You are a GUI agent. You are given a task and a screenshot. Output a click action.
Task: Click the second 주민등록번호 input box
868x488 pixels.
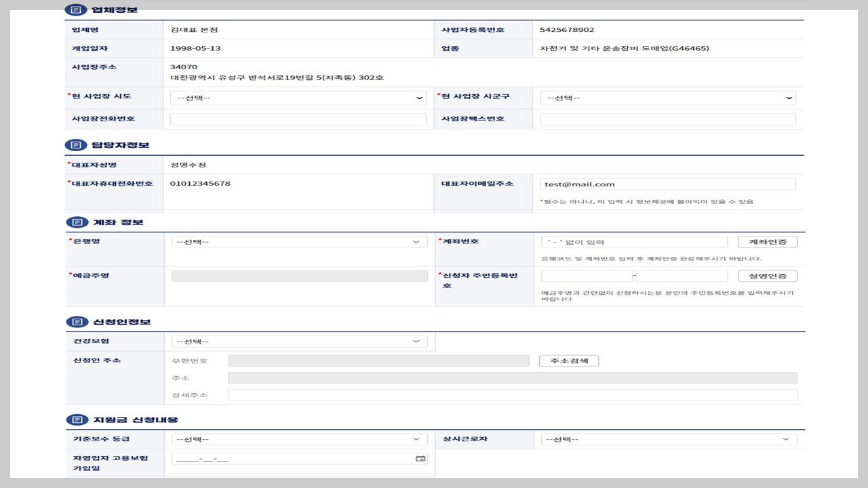(x=682, y=276)
